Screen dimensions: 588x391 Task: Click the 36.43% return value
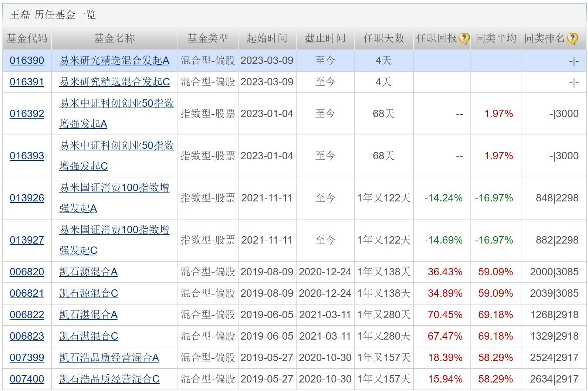point(445,272)
